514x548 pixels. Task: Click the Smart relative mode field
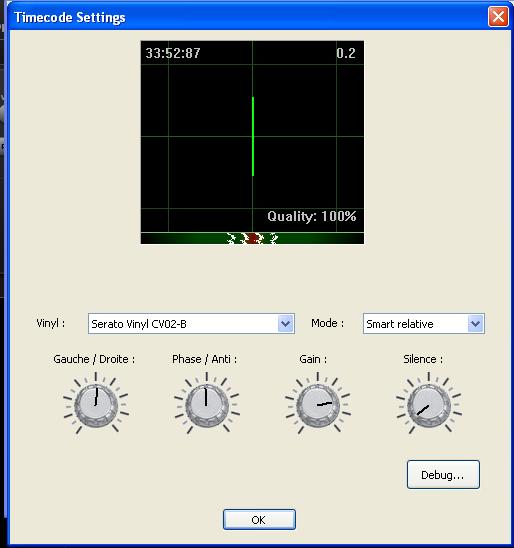coord(423,324)
